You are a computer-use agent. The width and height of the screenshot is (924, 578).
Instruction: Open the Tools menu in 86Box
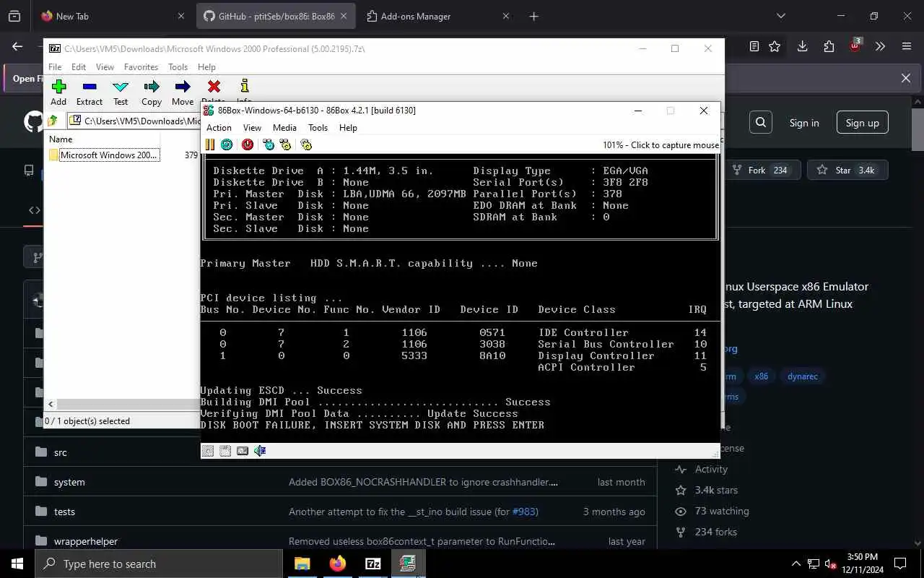[318, 128]
